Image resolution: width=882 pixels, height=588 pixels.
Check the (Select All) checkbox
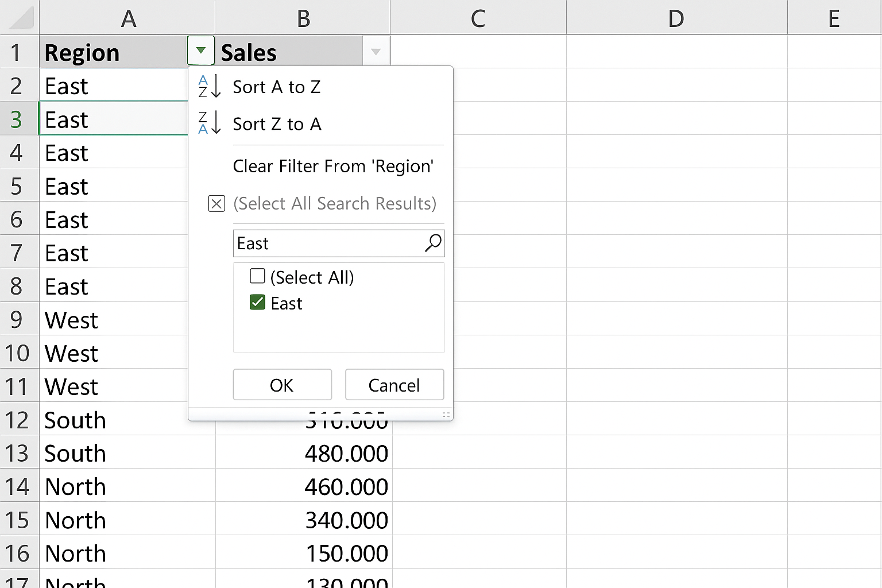[257, 276]
